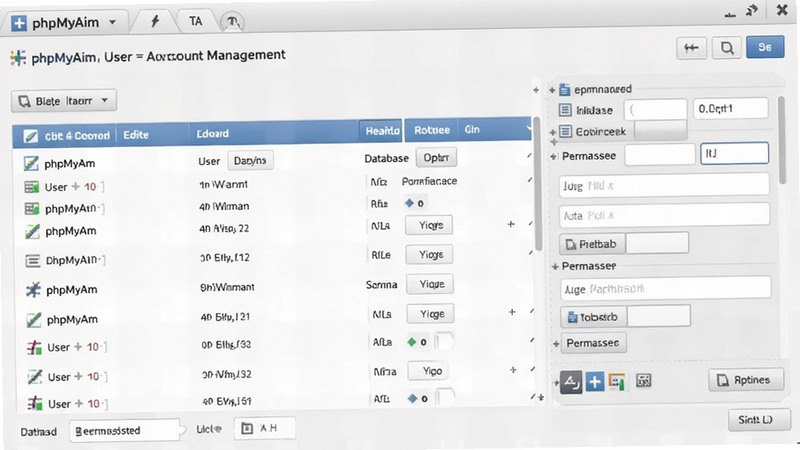Click the plus sign in the 40 AYsp, 22 row
Screen dimensions: 800x450
tap(511, 224)
